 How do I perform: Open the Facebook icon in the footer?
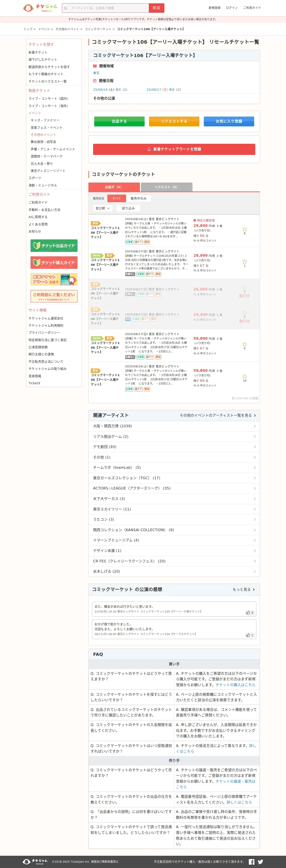point(251,862)
